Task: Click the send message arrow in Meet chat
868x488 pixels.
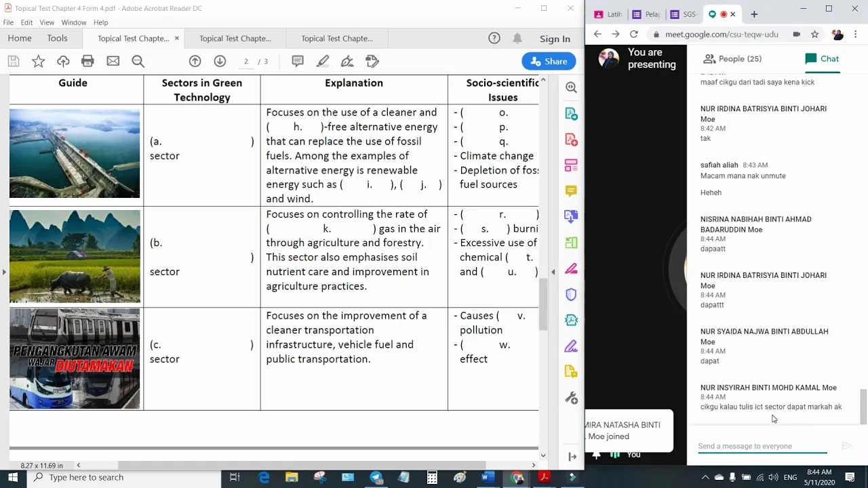Action: point(846,446)
